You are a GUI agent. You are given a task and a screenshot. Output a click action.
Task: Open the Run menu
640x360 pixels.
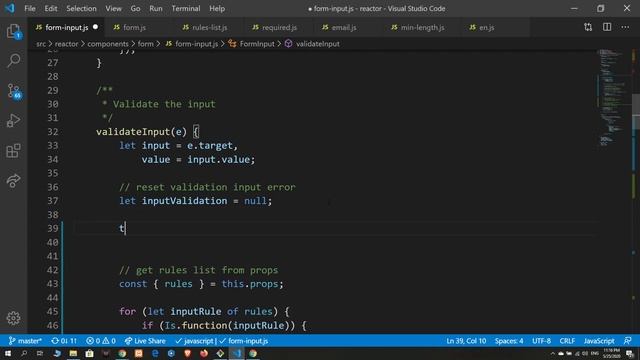156,9
